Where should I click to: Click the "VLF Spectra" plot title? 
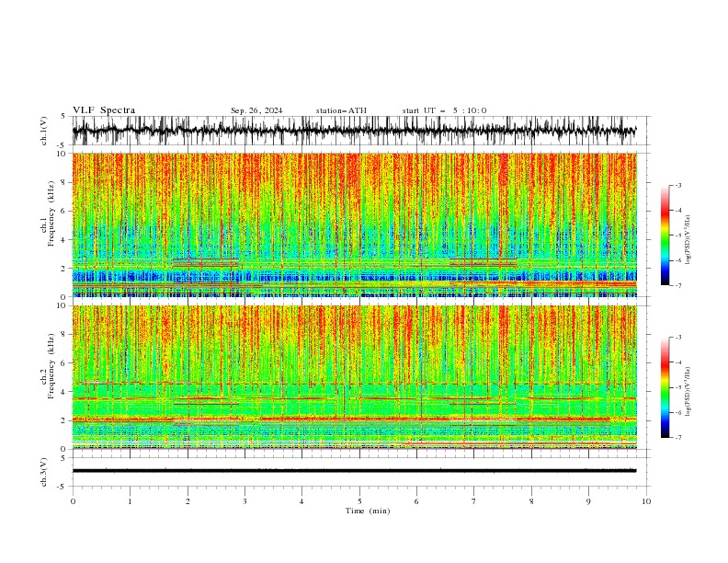pyautogui.click(x=104, y=110)
